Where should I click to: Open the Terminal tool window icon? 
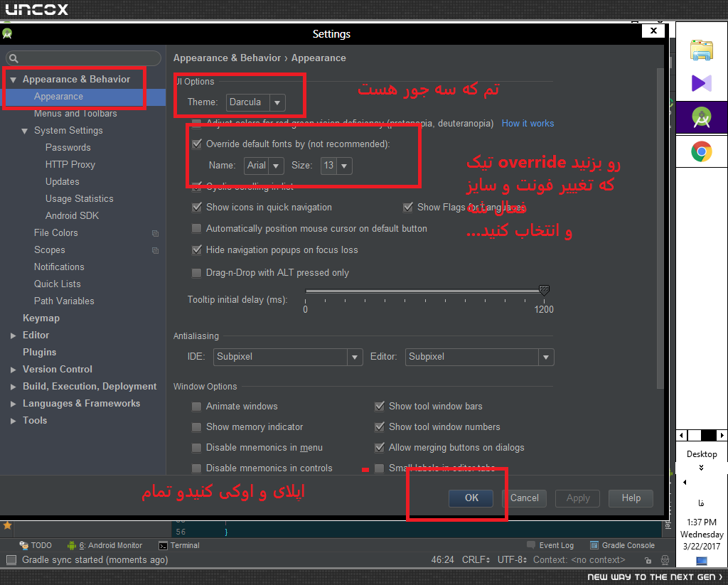tap(163, 545)
